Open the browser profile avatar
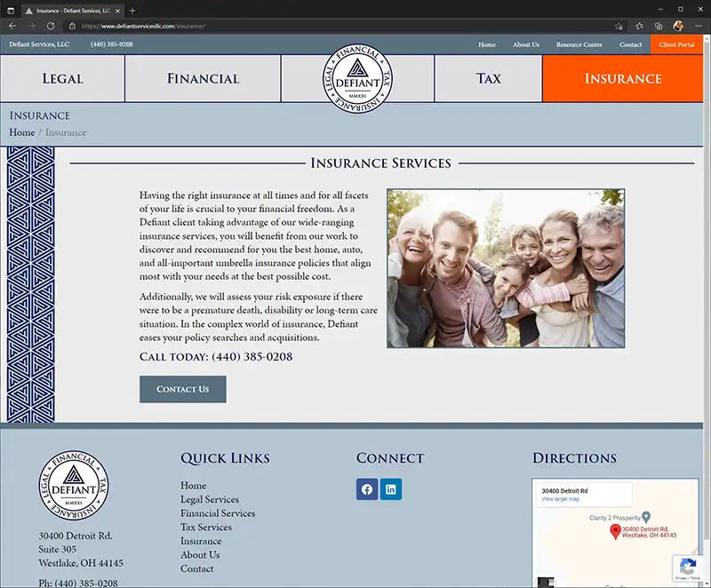This screenshot has width=711, height=588. [x=678, y=26]
